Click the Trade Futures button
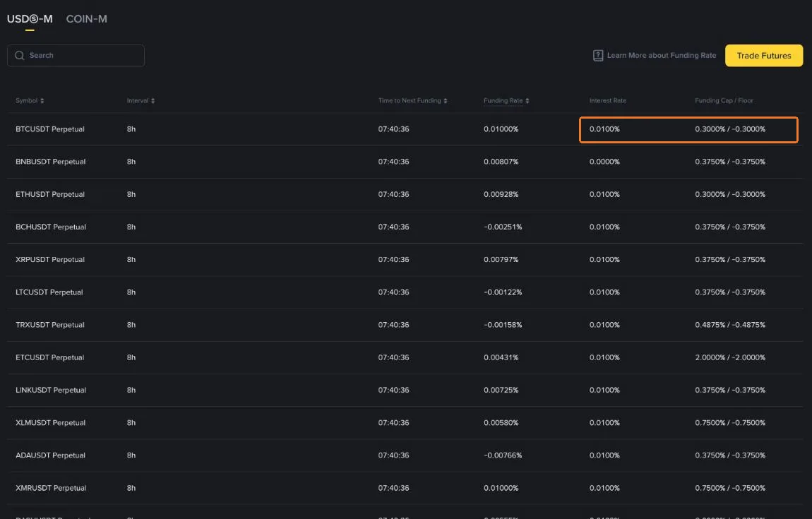812x519 pixels. point(764,55)
